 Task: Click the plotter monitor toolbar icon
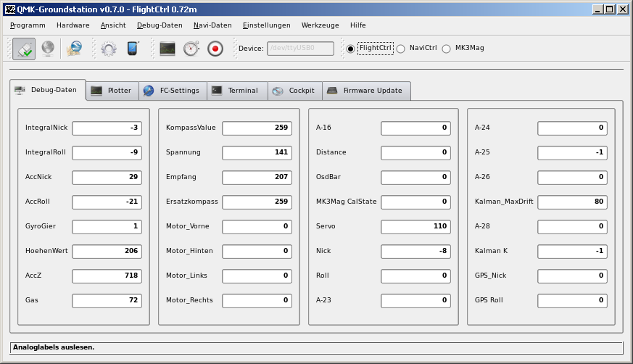tap(167, 49)
